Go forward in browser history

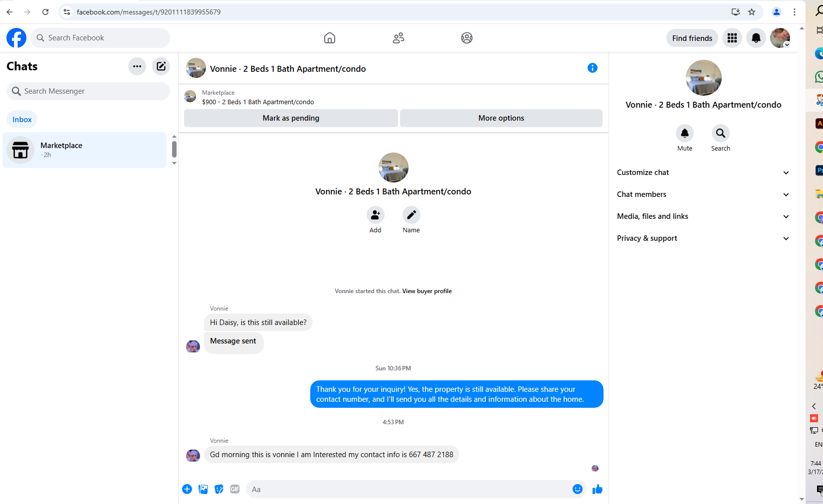tap(27, 12)
